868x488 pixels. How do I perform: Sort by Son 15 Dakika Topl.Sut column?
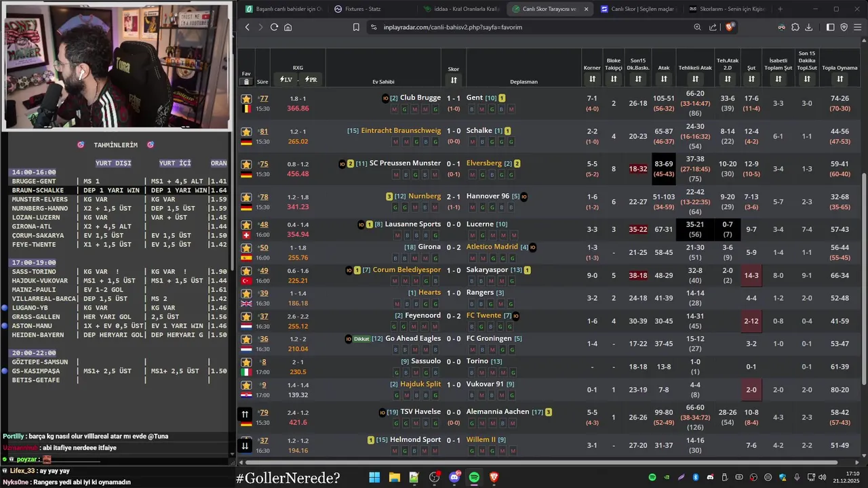click(x=807, y=79)
